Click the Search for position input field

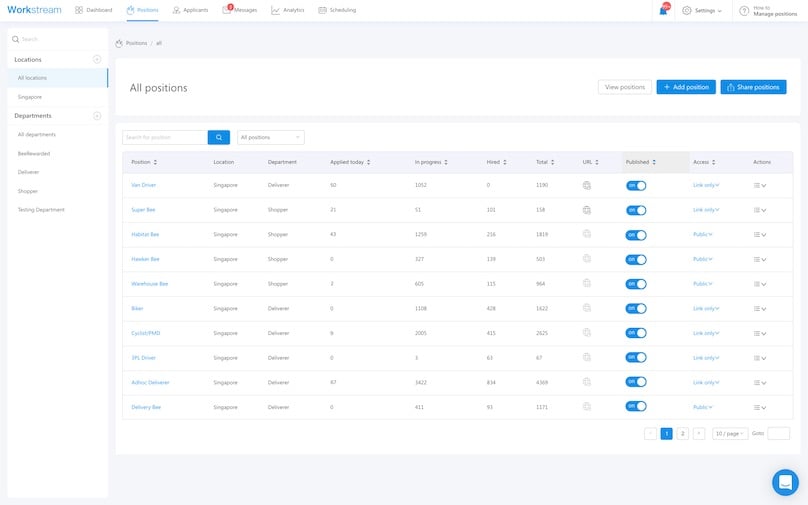[164, 137]
